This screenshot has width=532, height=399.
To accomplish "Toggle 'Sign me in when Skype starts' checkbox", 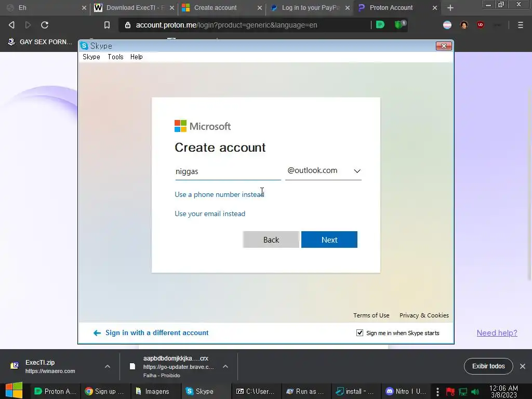I will [x=360, y=333].
